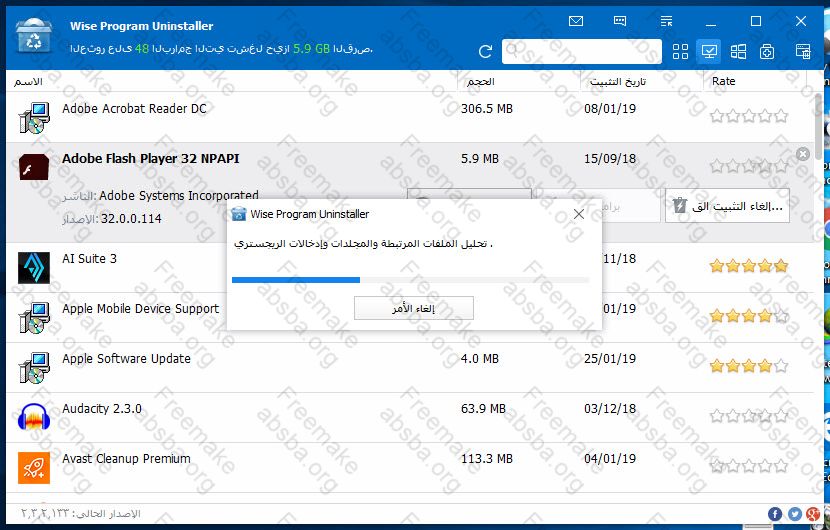Dismiss the Adobe Flash Player row with the small x

click(x=803, y=154)
